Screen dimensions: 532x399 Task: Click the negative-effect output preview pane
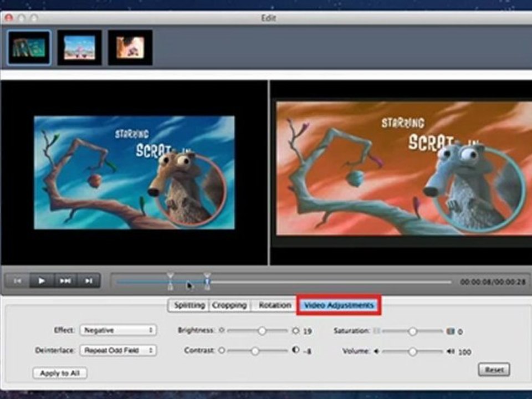401,173
